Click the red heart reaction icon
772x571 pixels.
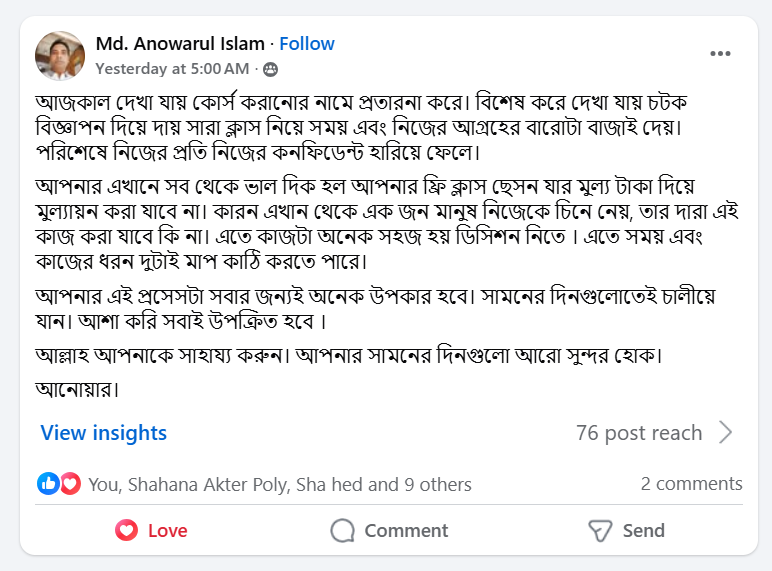[x=69, y=484]
